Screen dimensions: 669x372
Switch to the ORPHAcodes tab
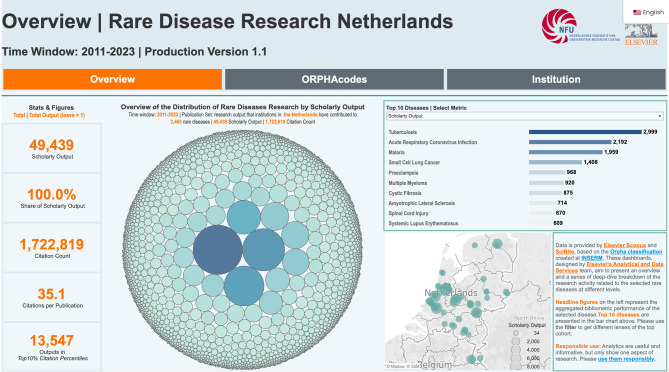coord(334,79)
